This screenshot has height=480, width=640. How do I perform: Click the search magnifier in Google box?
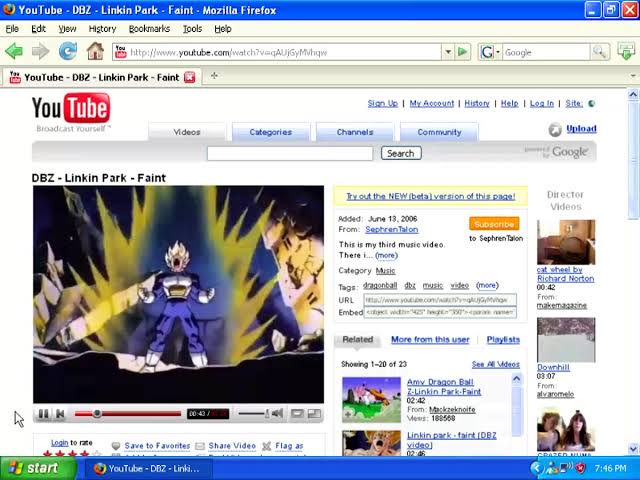pos(599,52)
